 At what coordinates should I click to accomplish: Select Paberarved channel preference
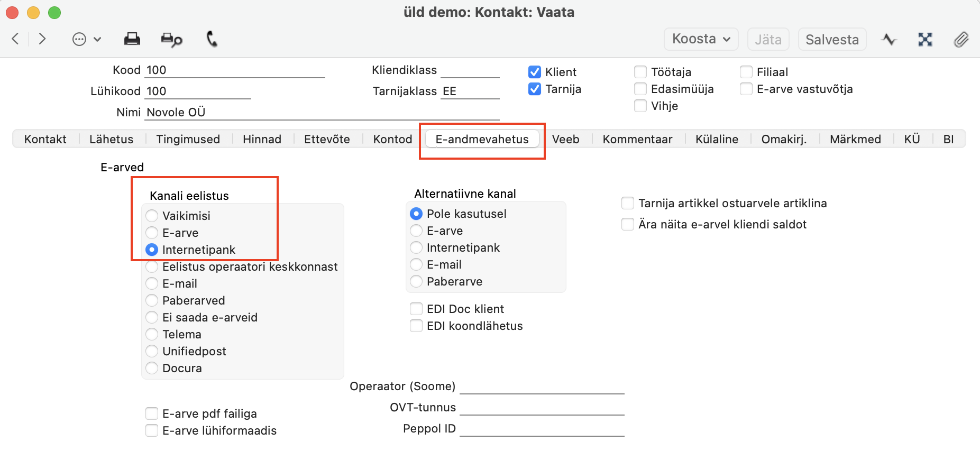(x=152, y=300)
